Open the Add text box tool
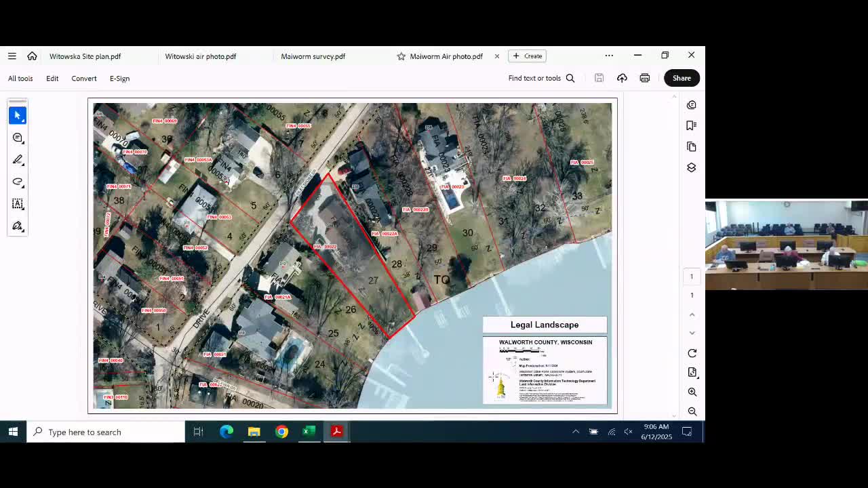The height and width of the screenshot is (488, 868). coord(18,204)
